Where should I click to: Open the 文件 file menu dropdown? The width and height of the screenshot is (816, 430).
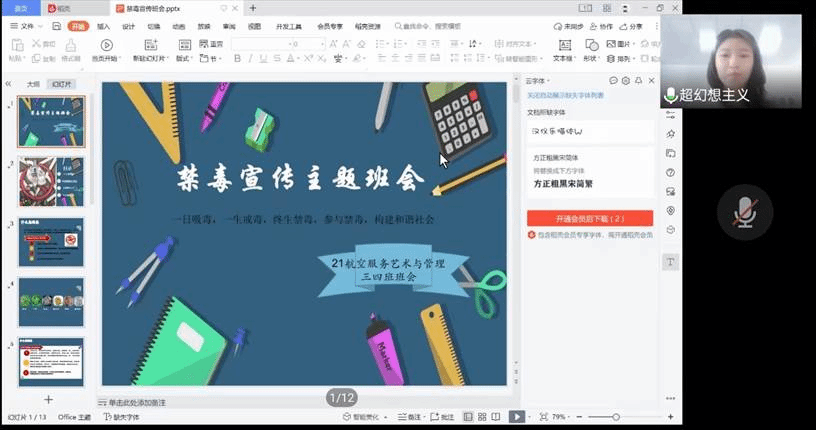click(27, 26)
